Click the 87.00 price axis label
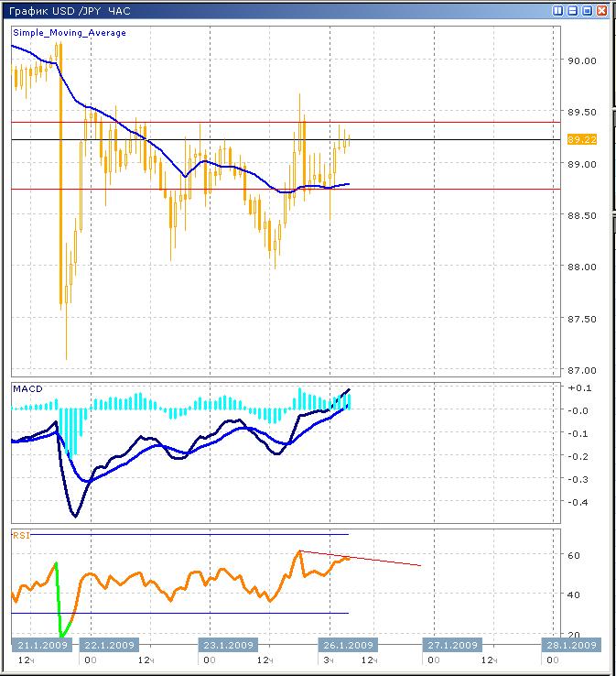Image resolution: width=616 pixels, height=676 pixels. [x=581, y=370]
